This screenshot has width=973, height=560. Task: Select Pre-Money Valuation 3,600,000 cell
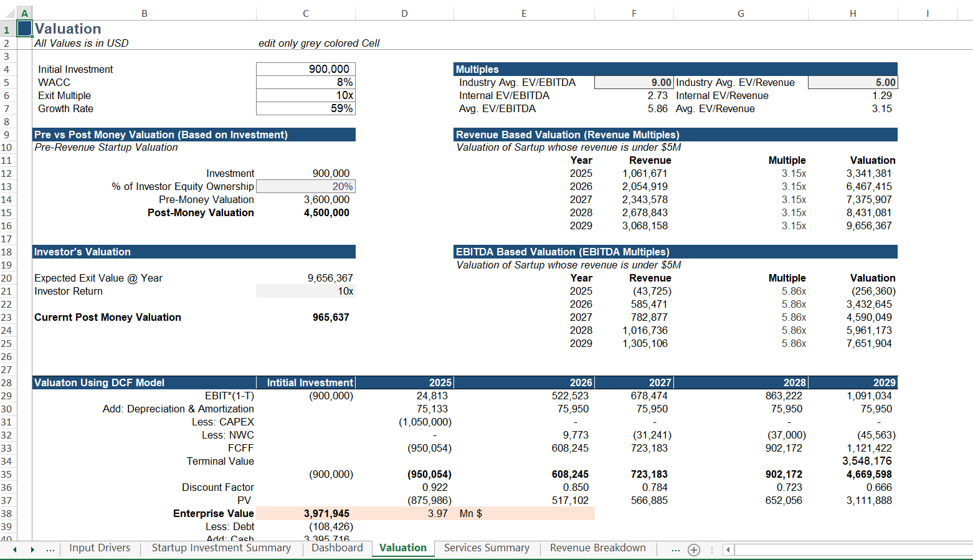[x=306, y=199]
